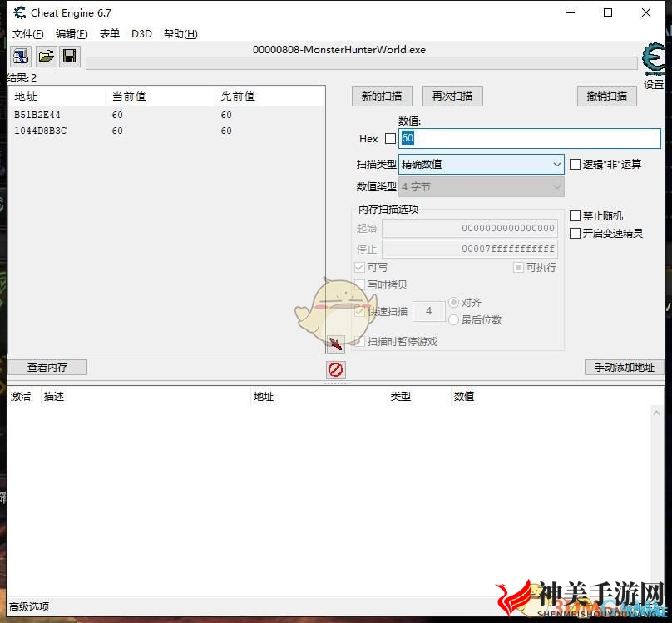Open the 数值类型 dropdown
This screenshot has width=672, height=623.
(482, 187)
